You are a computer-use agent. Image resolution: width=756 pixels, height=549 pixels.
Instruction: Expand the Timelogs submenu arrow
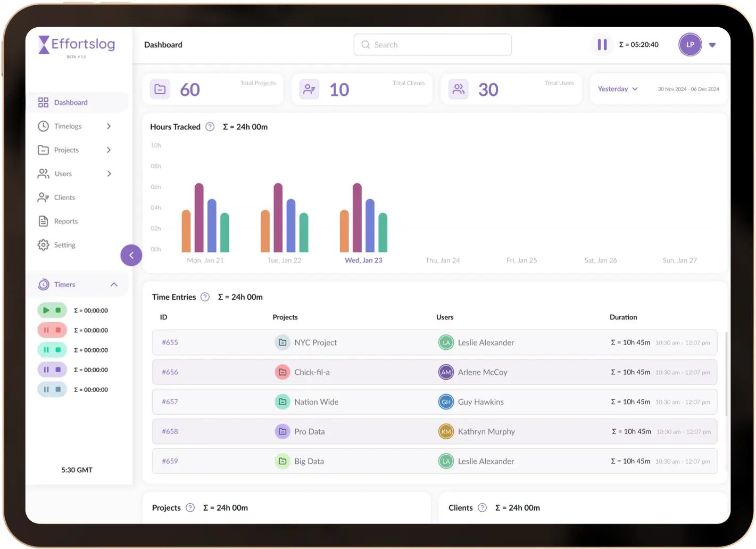(109, 126)
